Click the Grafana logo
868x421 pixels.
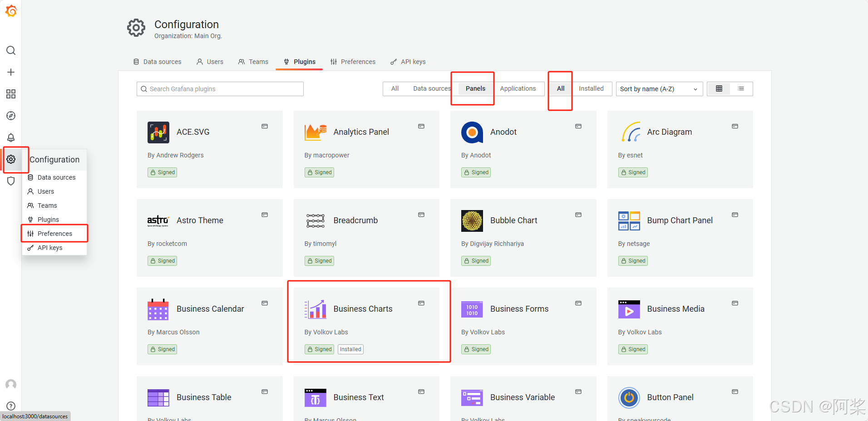click(11, 11)
